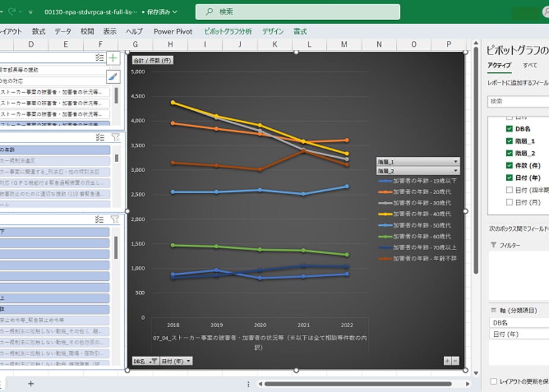
Task: Open the 書式 ribbon tab
Action: point(300,31)
